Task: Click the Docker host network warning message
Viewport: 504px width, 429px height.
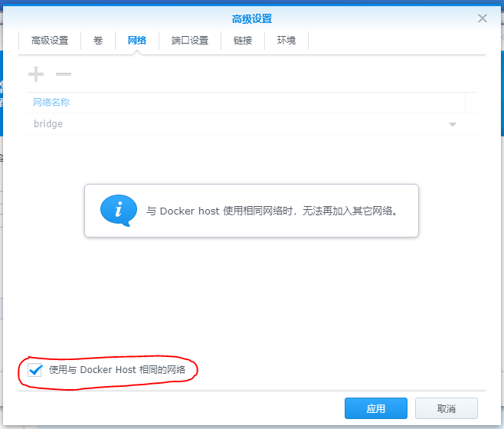Action: [272, 211]
